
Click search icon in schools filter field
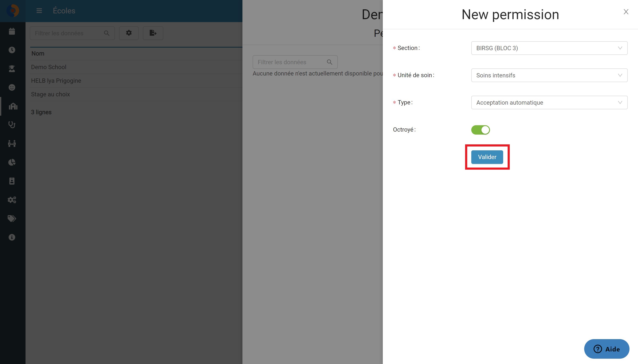pyautogui.click(x=107, y=33)
